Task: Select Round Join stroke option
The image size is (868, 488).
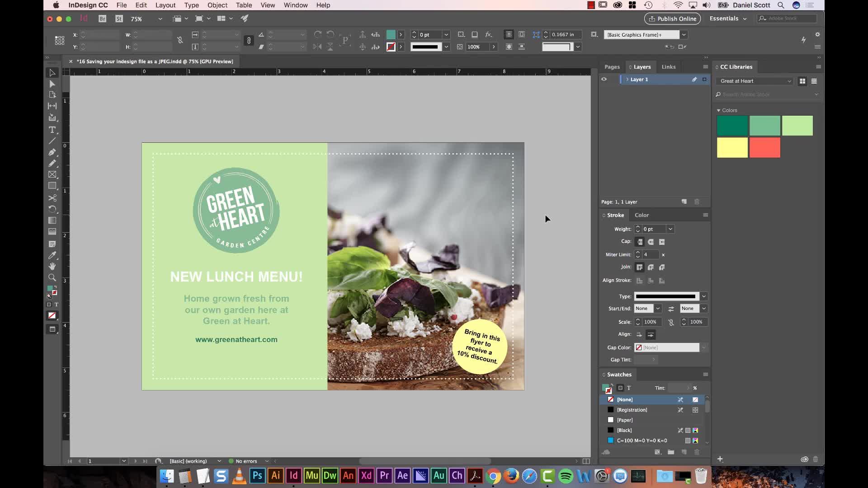Action: tap(651, 267)
